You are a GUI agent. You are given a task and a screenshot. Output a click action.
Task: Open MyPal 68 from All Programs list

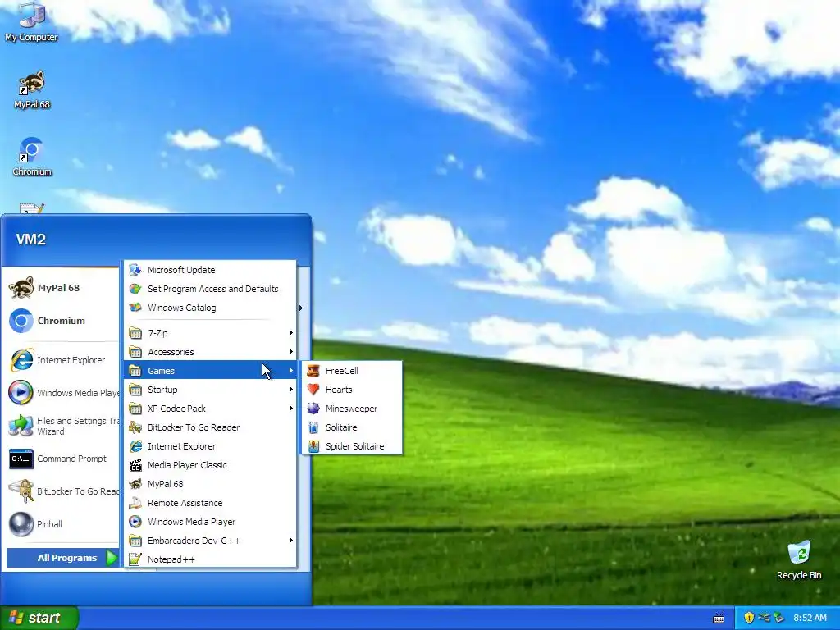210,484
